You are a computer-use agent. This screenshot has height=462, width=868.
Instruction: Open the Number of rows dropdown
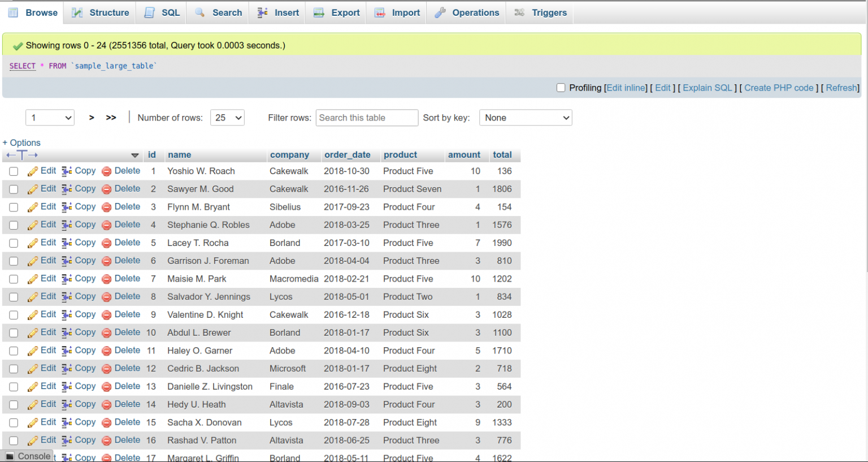pyautogui.click(x=227, y=118)
